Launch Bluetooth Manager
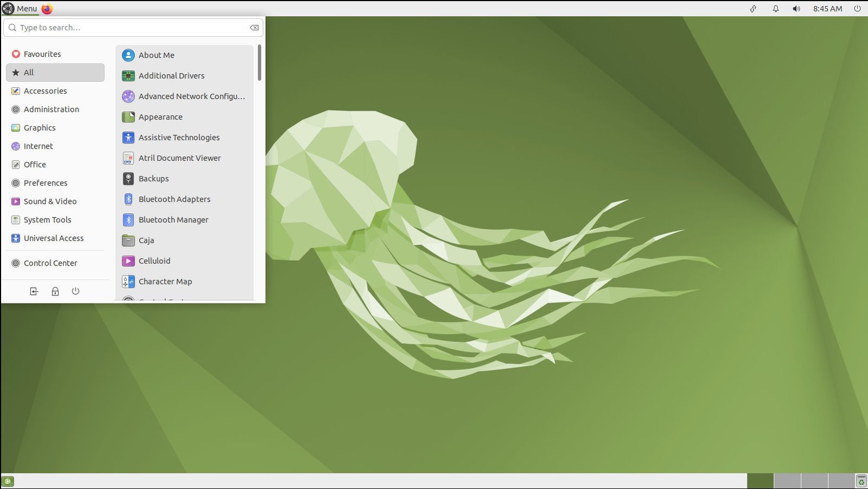The width and height of the screenshot is (868, 489). point(173,220)
